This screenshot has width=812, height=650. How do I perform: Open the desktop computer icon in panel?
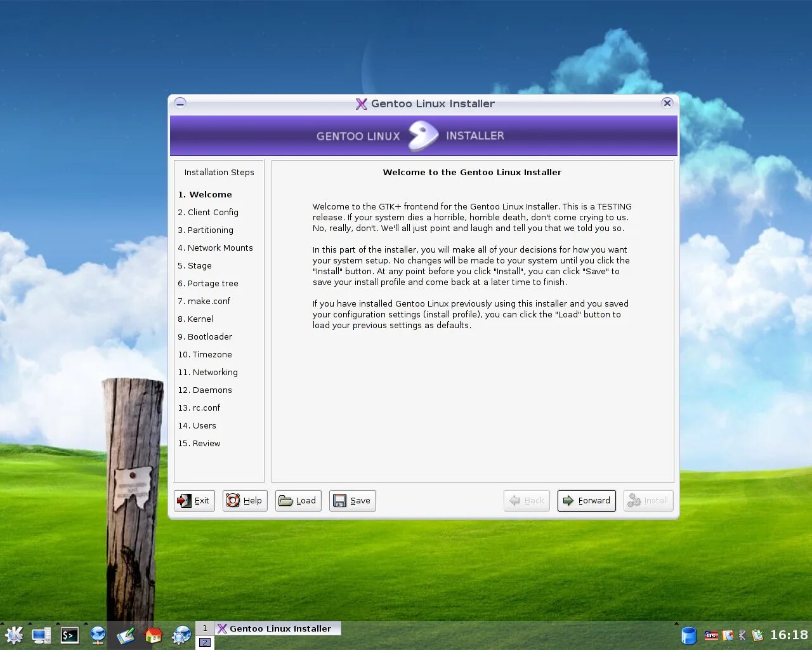tap(42, 635)
